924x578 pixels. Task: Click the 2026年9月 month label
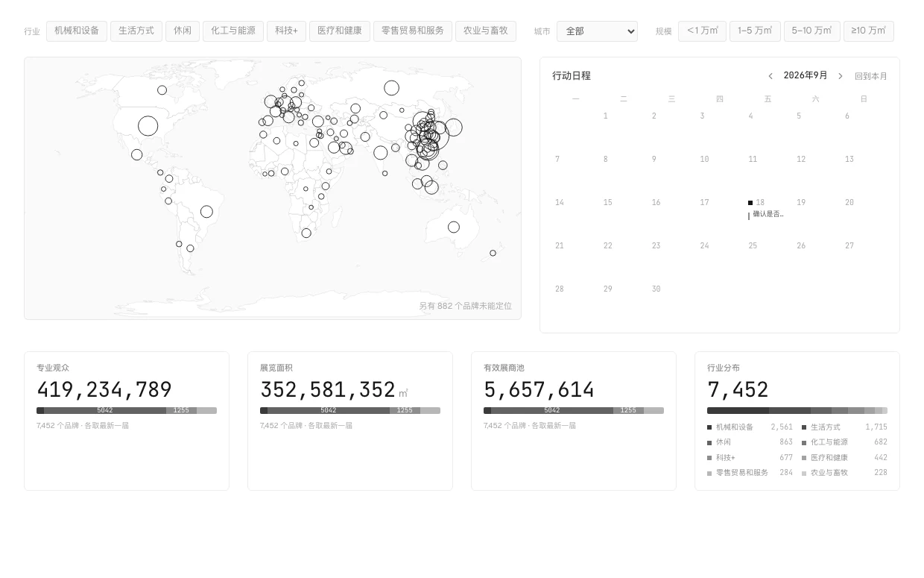point(806,76)
